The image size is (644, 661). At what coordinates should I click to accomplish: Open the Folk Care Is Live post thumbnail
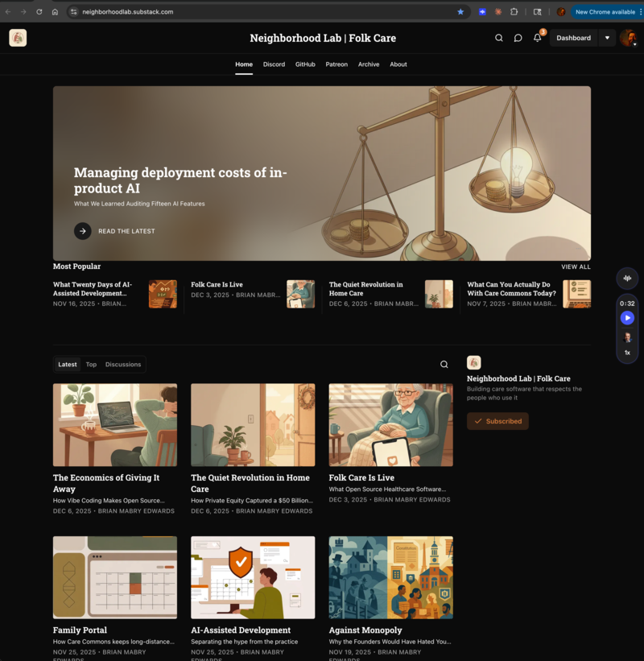point(390,424)
